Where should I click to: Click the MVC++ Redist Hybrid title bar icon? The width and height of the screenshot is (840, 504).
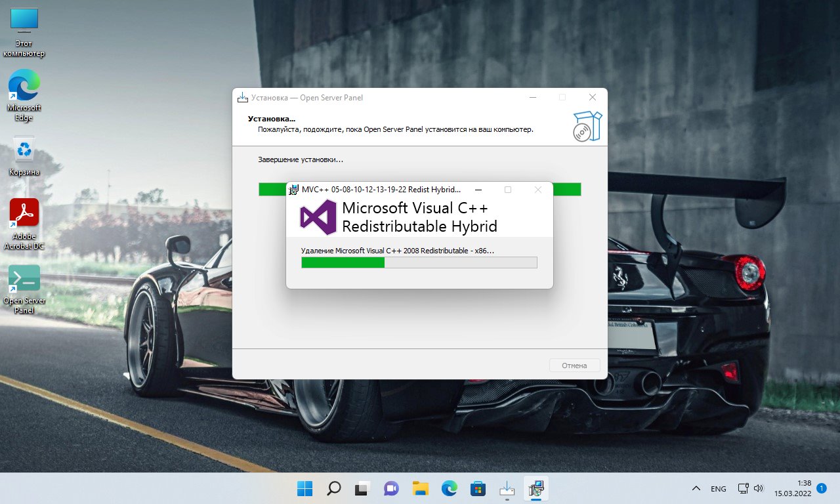[294, 190]
